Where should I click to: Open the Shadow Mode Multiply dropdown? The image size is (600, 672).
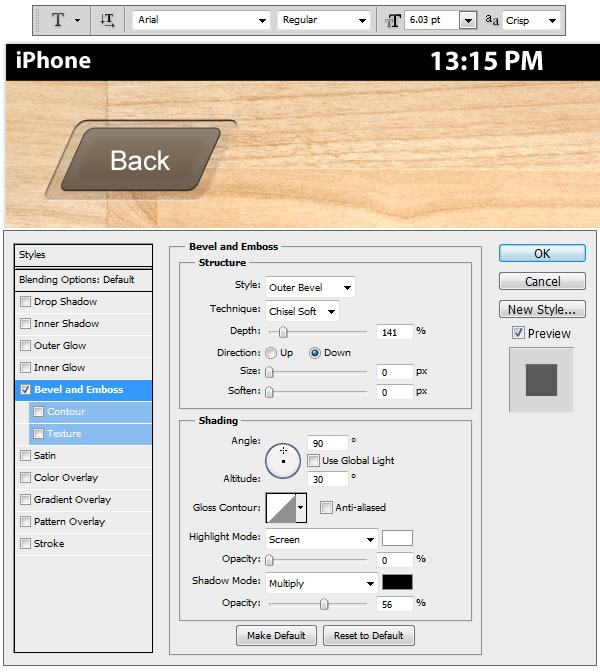tap(322, 583)
